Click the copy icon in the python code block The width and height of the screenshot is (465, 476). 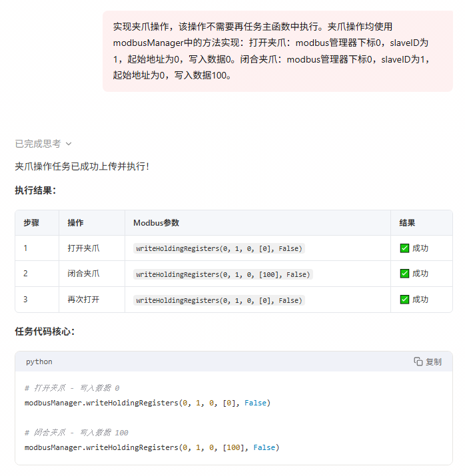418,361
